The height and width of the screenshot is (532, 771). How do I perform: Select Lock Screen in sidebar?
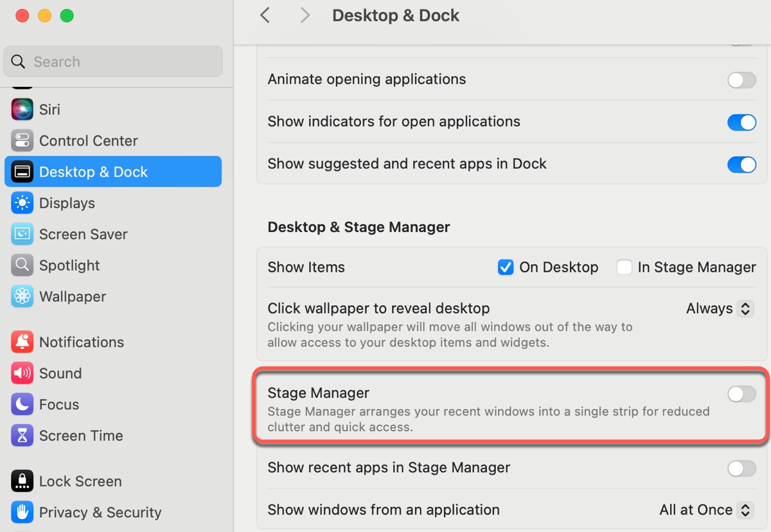[80, 481]
